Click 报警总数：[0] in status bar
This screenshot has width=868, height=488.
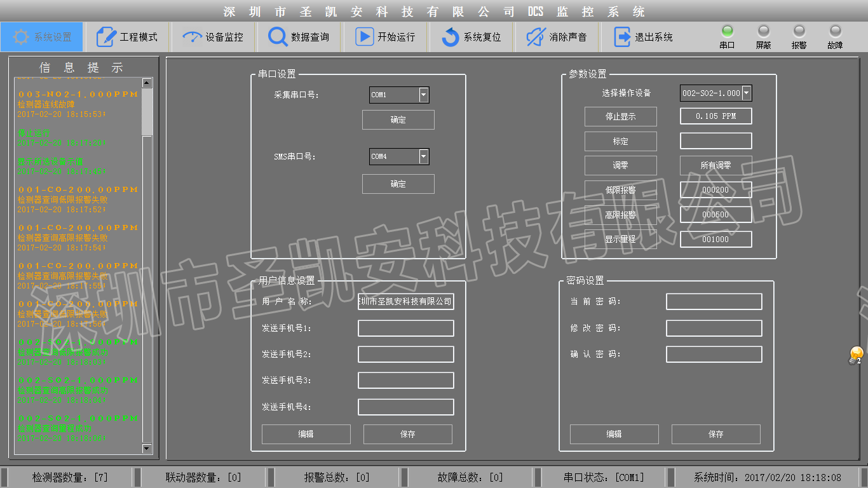point(337,477)
